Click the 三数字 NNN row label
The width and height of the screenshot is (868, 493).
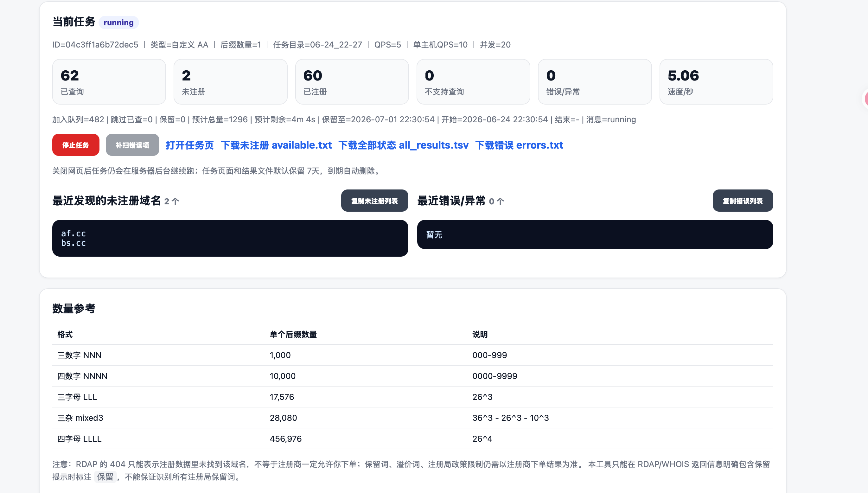coord(79,355)
